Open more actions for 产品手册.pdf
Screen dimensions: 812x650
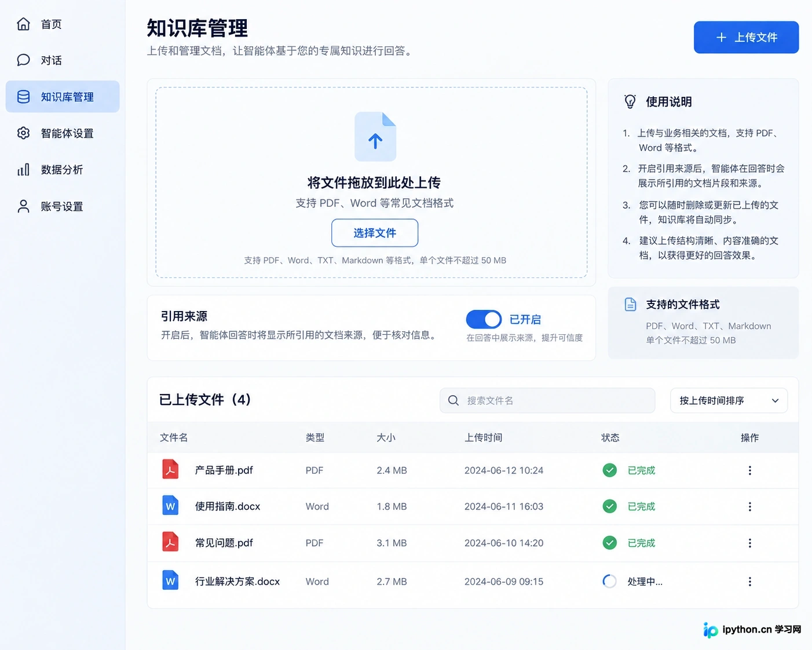tap(750, 470)
